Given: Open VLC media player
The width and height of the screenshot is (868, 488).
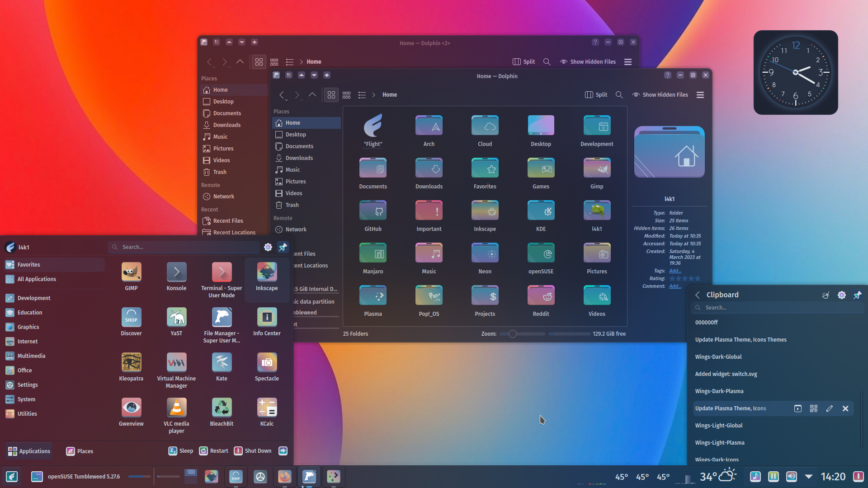Looking at the screenshot, I should pyautogui.click(x=176, y=416).
